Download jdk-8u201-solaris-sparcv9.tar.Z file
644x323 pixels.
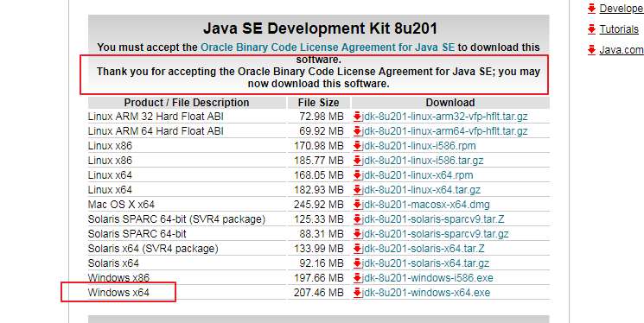coord(433,219)
